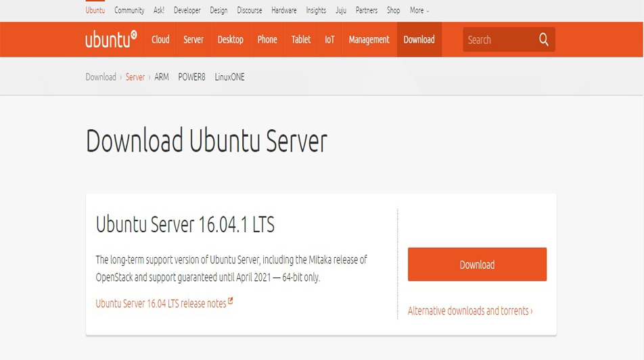Select the Download tab in navigation bar

[x=419, y=40]
